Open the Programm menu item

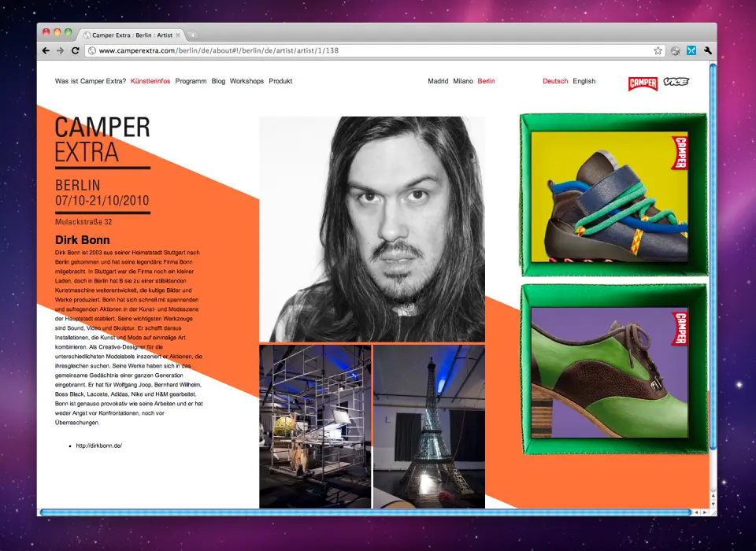pos(191,81)
